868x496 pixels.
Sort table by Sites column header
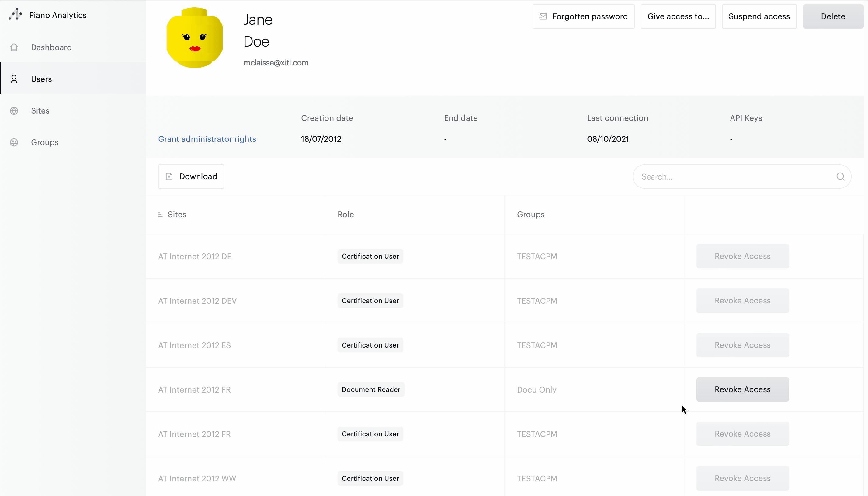[x=177, y=215]
